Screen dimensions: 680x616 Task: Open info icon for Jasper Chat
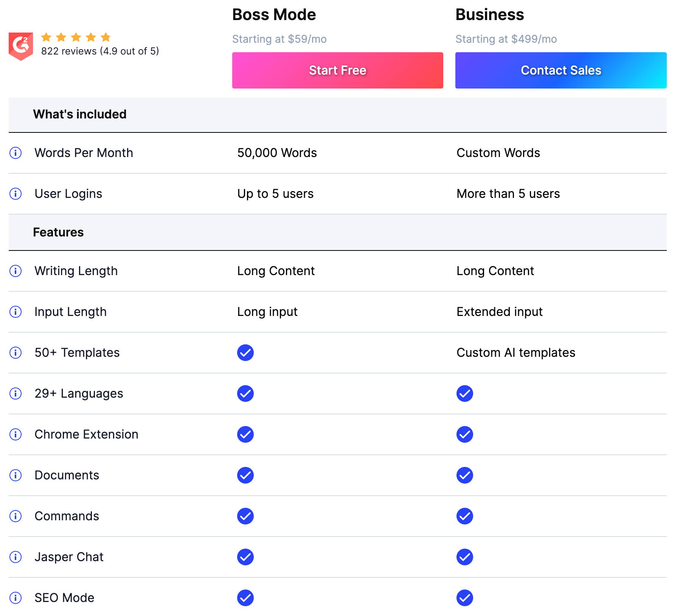pyautogui.click(x=16, y=557)
